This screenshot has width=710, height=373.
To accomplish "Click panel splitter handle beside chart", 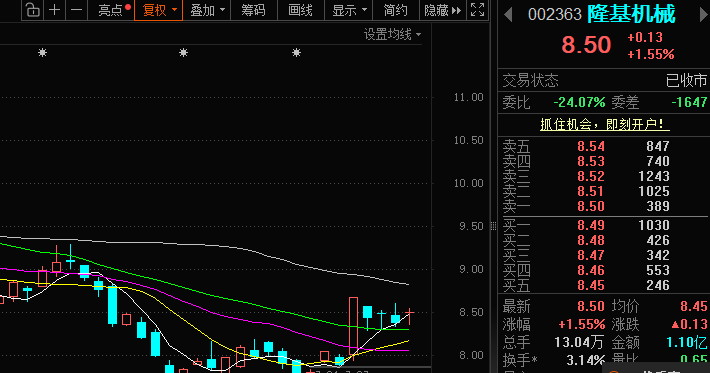I will (494, 226).
